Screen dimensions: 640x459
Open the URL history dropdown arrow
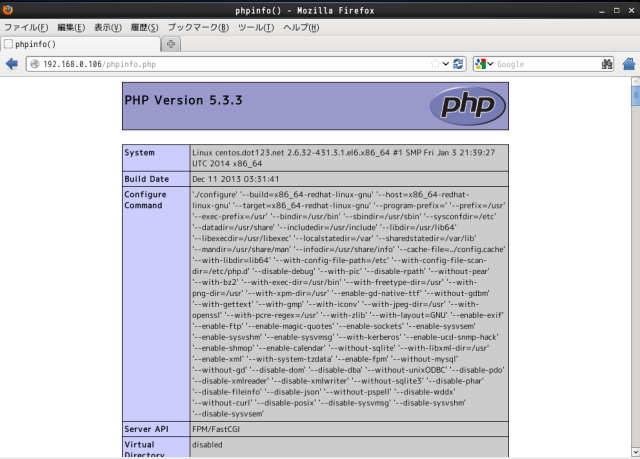446,64
